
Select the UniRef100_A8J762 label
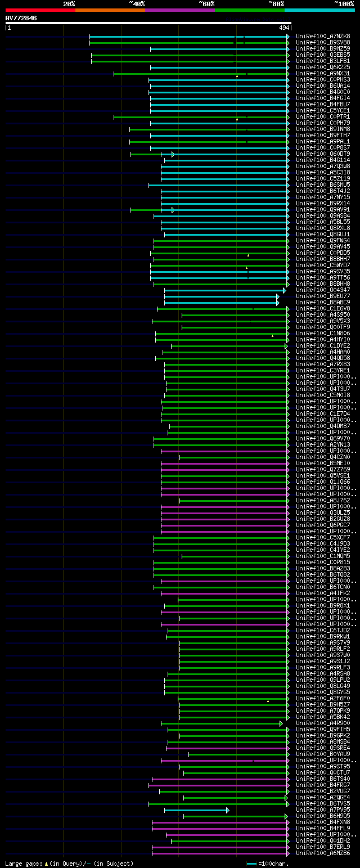323,500
